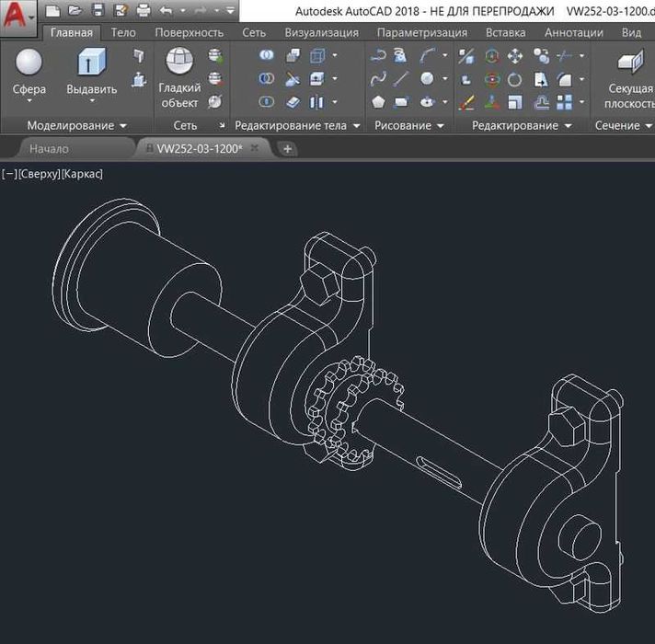Screen dimensions: 655x644
Task: Click the Save icon in quick access toolbar
Action: (98, 11)
